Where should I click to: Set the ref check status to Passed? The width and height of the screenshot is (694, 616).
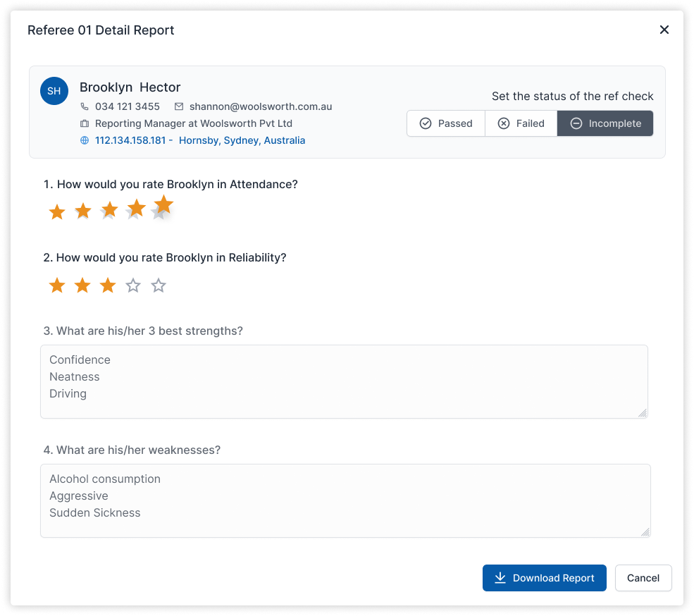coord(445,123)
